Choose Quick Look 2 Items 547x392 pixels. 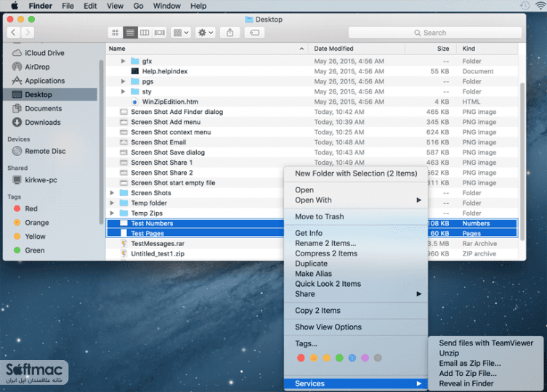click(x=356, y=284)
